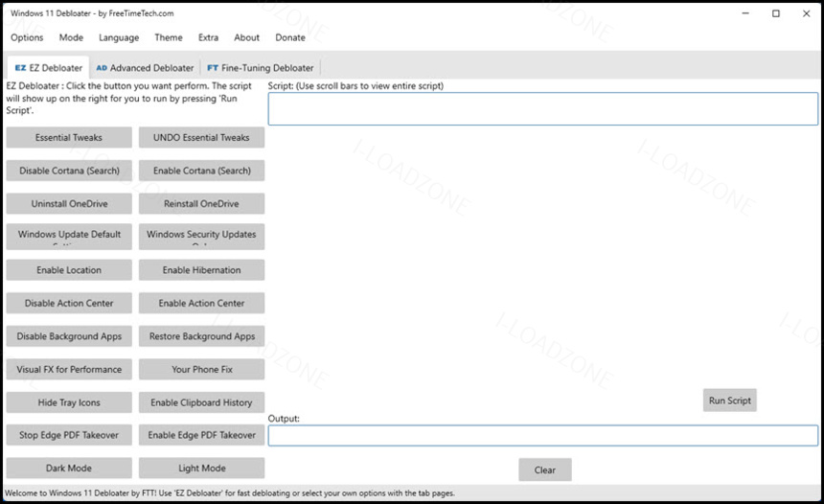Open the Theme menu
This screenshot has height=504, width=824.
click(x=169, y=37)
